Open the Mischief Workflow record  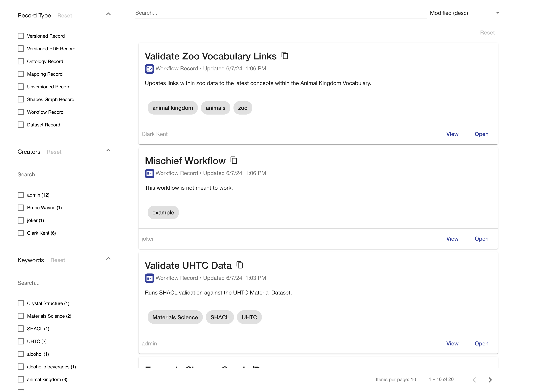(x=481, y=239)
